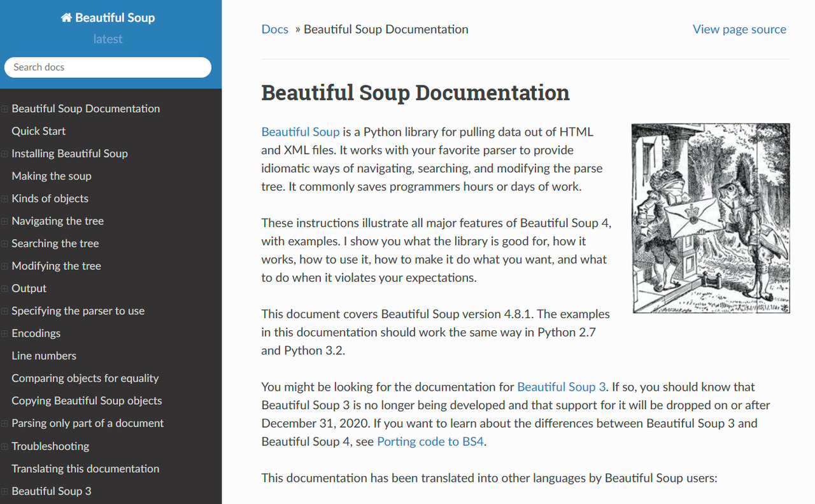The height and width of the screenshot is (504, 815).
Task: Open Output sidebar entry
Action: (29, 288)
